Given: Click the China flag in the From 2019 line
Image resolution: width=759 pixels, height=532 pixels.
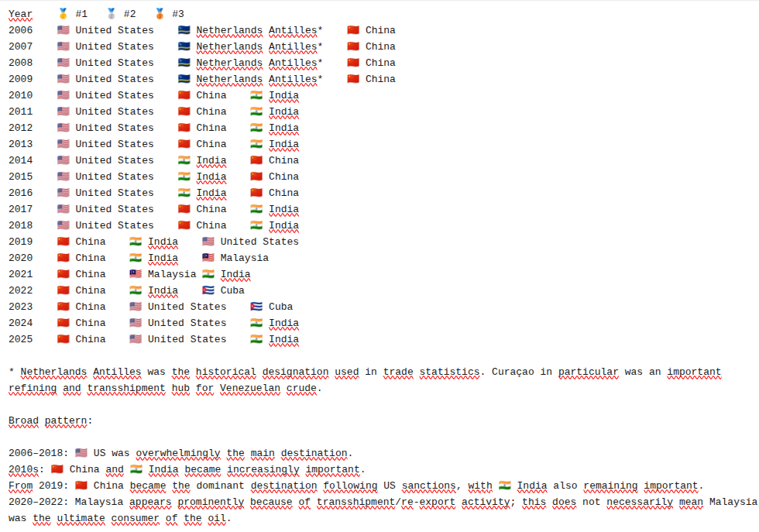Looking at the screenshot, I should (x=81, y=486).
